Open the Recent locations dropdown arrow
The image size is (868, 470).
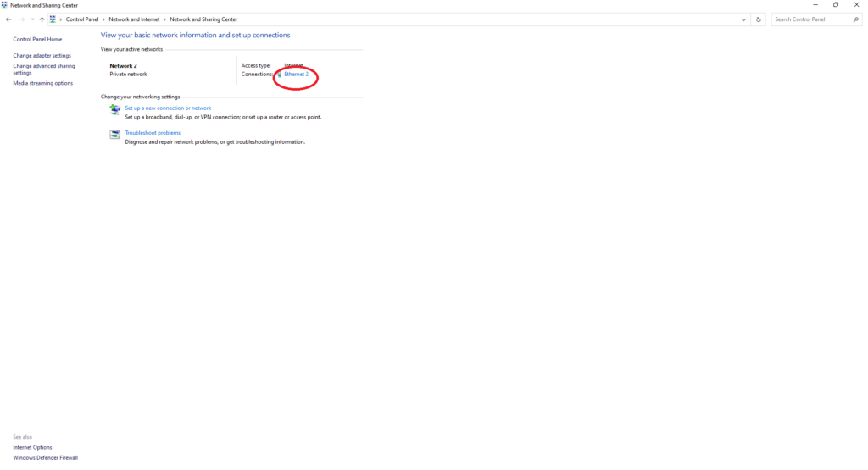(32, 19)
